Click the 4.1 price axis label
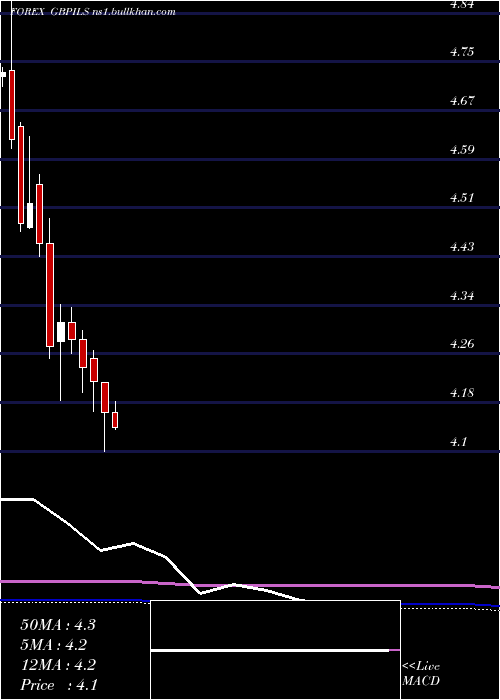The image size is (500, 700). point(458,442)
